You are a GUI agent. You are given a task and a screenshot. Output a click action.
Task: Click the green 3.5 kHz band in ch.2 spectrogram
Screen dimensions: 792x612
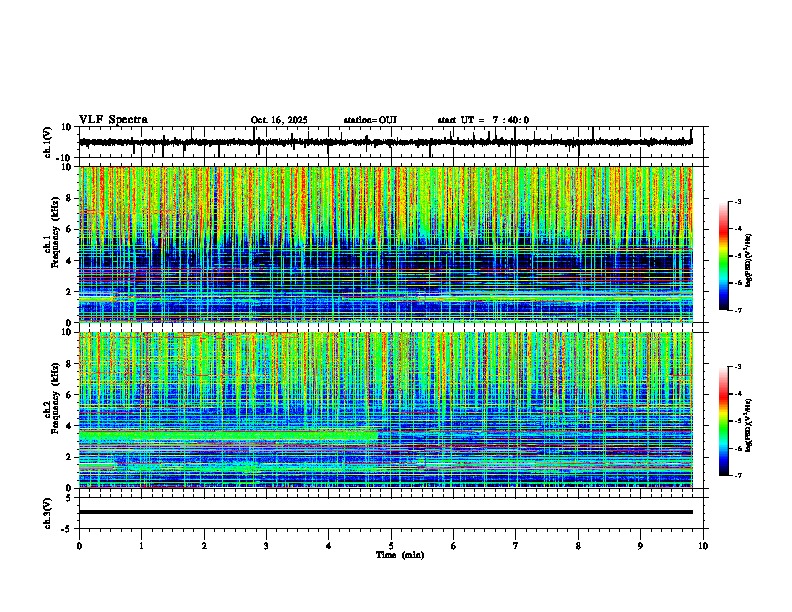pyautogui.click(x=228, y=436)
